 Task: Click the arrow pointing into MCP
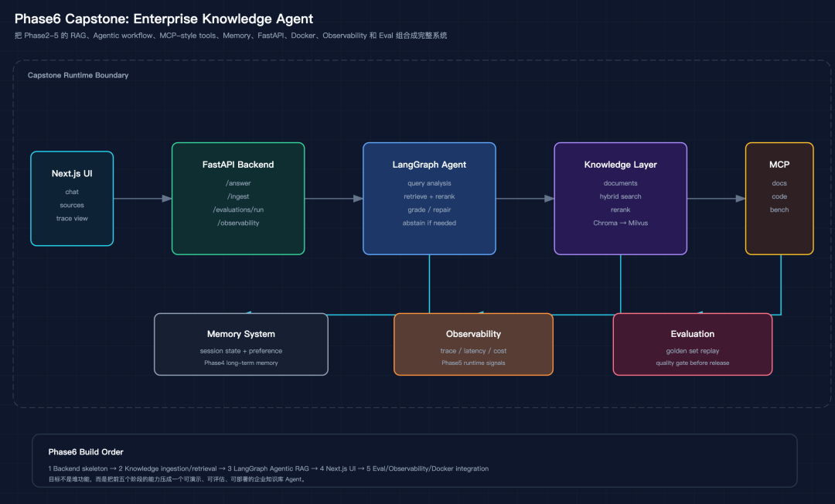pos(716,199)
